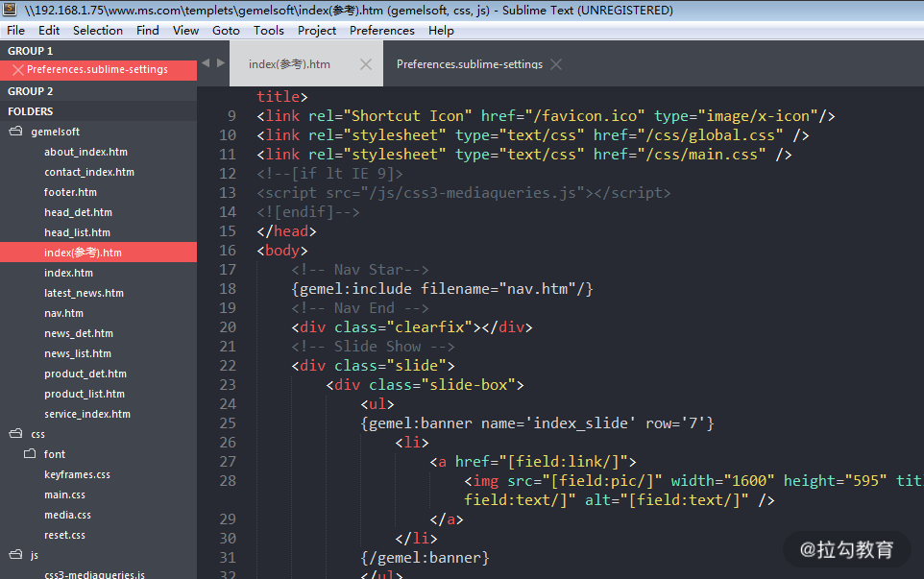Open head_list.htm in the sidebar

[77, 232]
